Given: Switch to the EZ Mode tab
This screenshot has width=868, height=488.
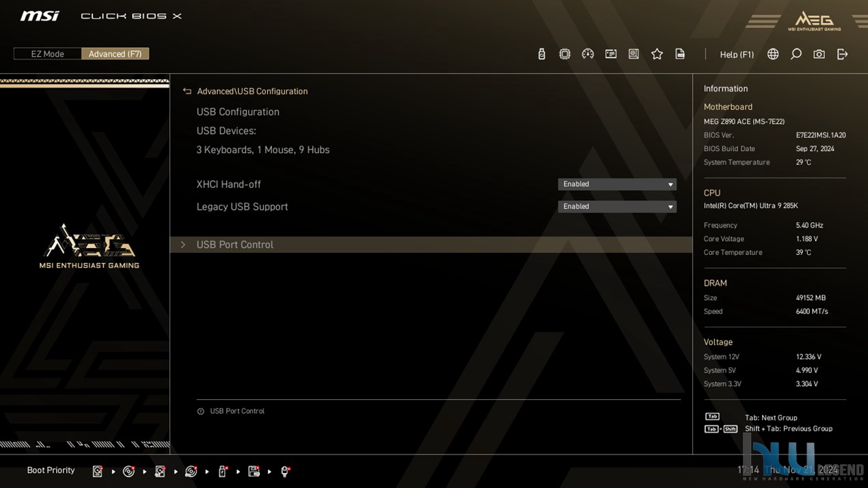Looking at the screenshot, I should point(47,54).
